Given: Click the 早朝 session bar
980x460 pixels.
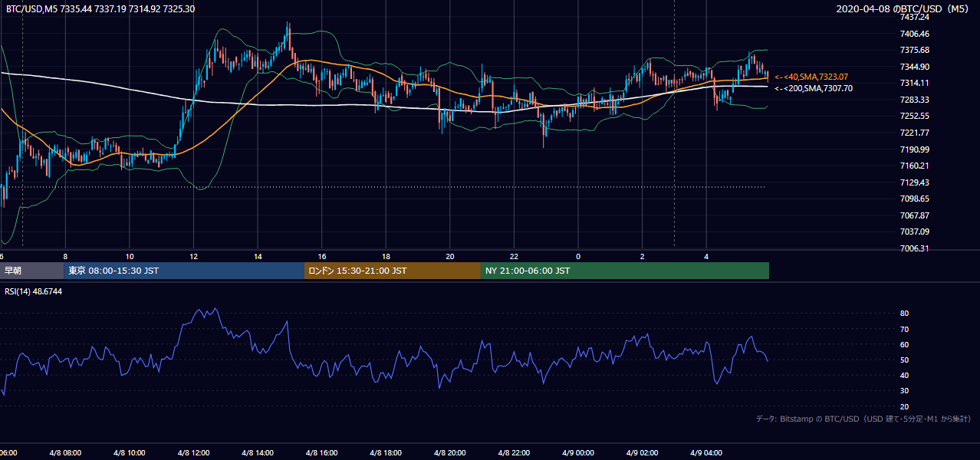Looking at the screenshot, I should [31, 271].
